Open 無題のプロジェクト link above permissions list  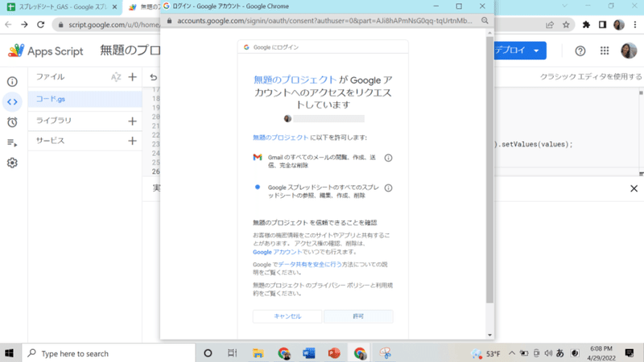pyautogui.click(x=280, y=138)
